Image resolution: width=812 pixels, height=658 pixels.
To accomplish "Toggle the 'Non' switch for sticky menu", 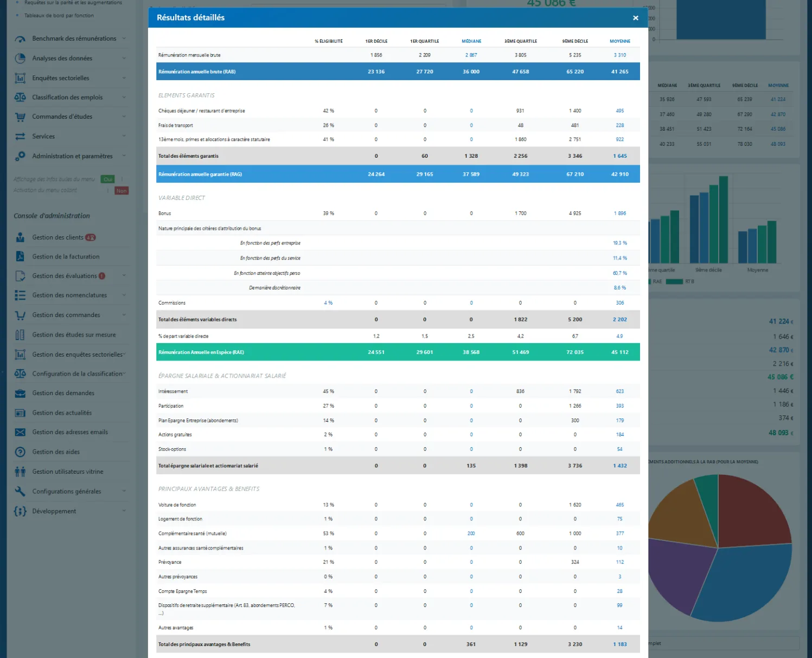I will click(122, 191).
